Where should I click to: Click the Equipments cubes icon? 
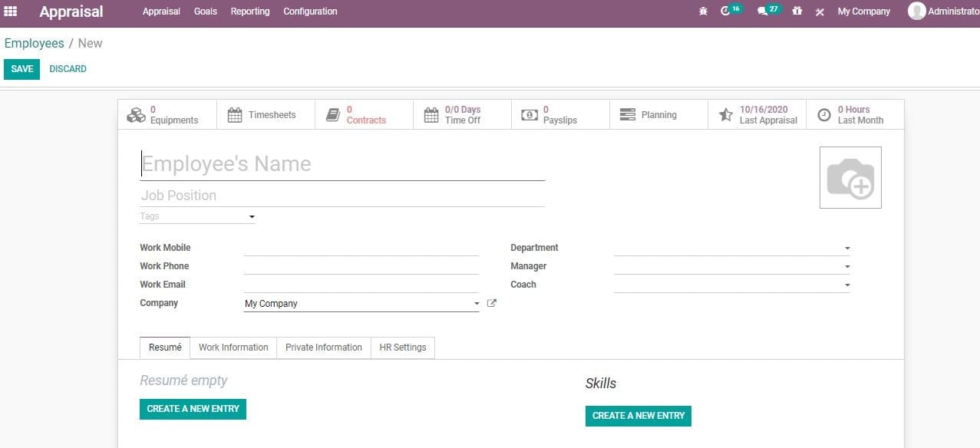point(136,115)
